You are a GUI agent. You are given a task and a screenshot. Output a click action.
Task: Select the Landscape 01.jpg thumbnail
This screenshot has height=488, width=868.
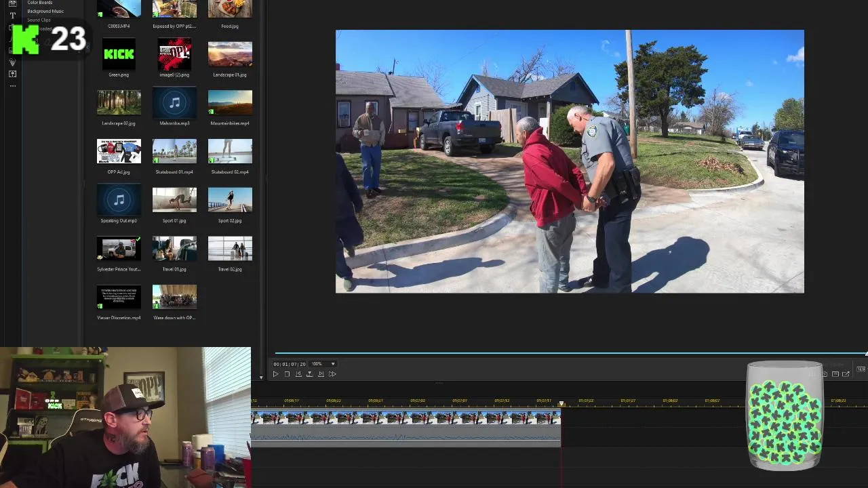230,54
